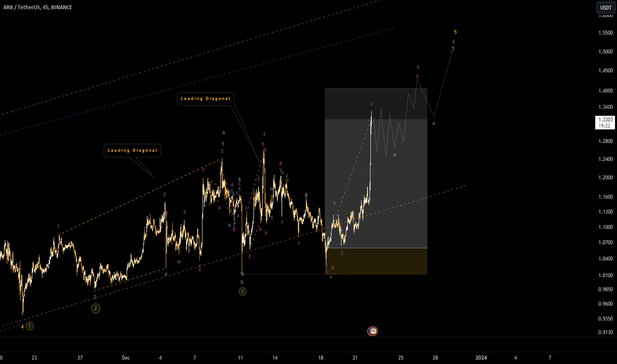617x364 pixels.
Task: Select the orange 5 wave label above the C
Action: click(455, 32)
